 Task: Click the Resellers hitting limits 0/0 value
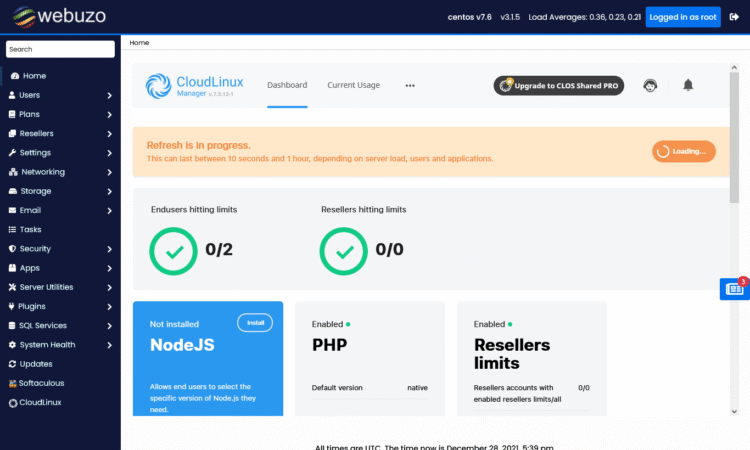pos(389,250)
